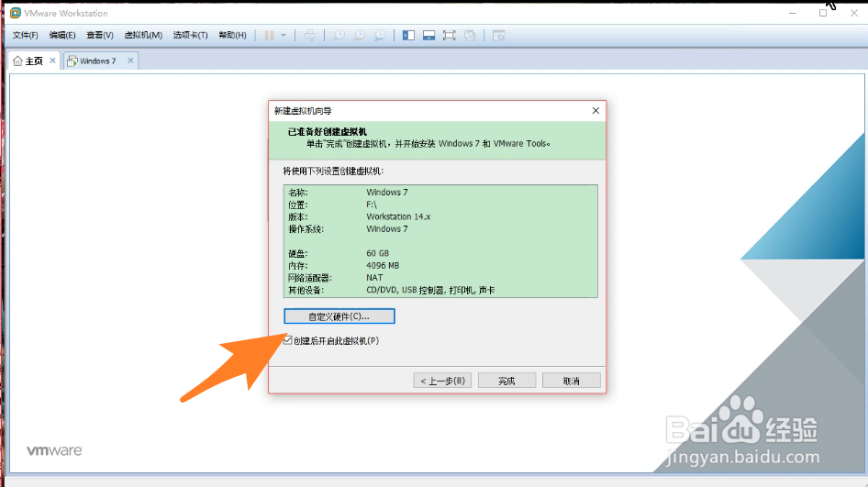Viewport: 868px width, 487px height.
Task: Switch to the 主页 home tab
Action: (34, 61)
